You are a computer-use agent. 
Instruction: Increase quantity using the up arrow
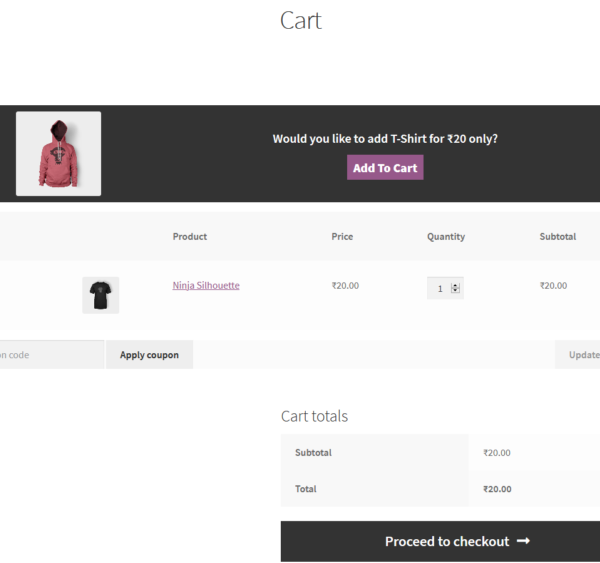(x=455, y=286)
